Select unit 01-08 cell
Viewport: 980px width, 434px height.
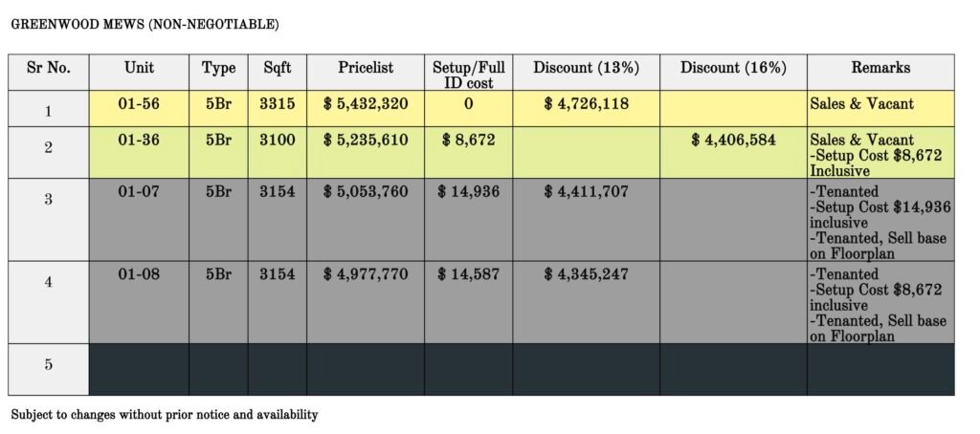coord(139,302)
